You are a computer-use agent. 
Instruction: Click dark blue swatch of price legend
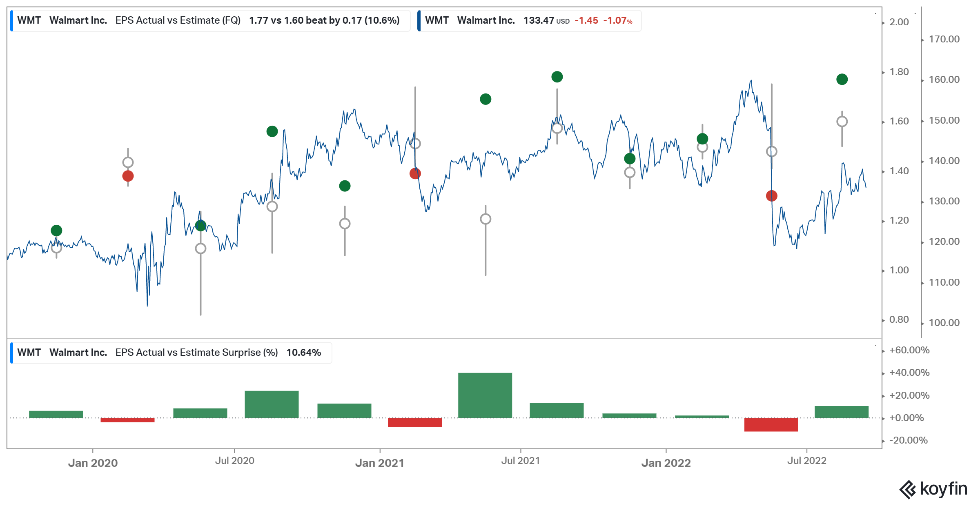pos(419,20)
